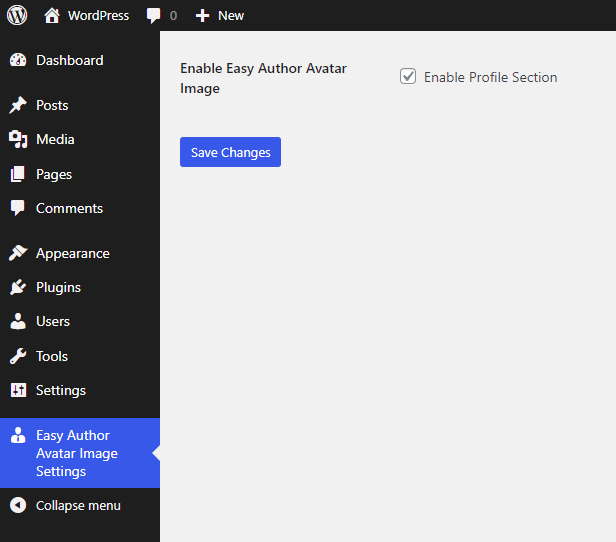Click the Enable Profile Section label text
This screenshot has height=542, width=616.
point(490,77)
